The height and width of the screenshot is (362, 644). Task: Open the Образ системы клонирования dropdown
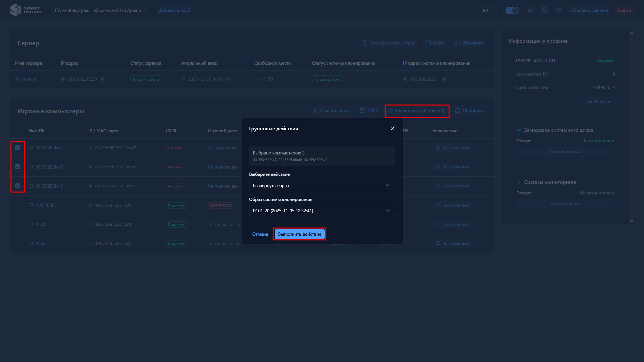tap(322, 211)
